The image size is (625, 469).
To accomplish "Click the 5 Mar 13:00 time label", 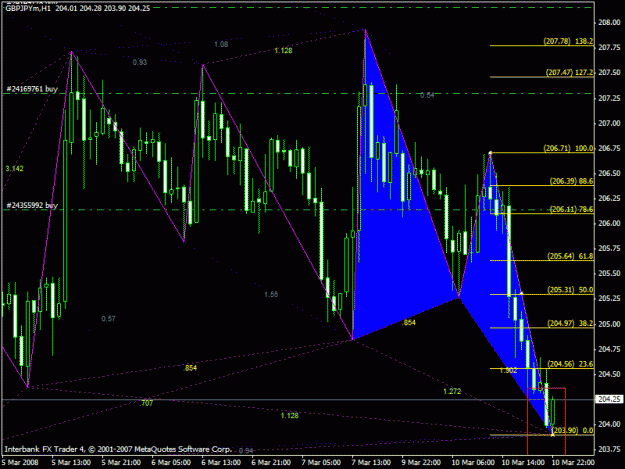I will tap(71, 462).
